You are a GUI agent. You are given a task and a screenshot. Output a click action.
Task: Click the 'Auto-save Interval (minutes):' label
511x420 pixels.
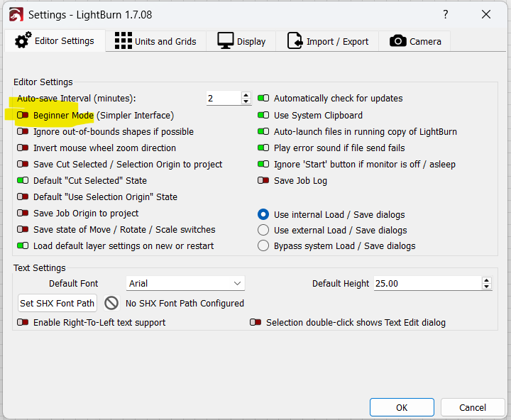point(76,99)
